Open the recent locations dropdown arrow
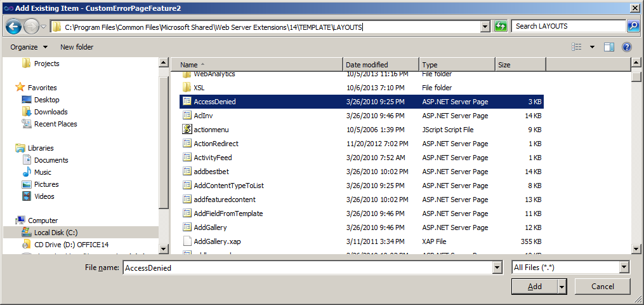This screenshot has height=305, width=644. [44, 27]
